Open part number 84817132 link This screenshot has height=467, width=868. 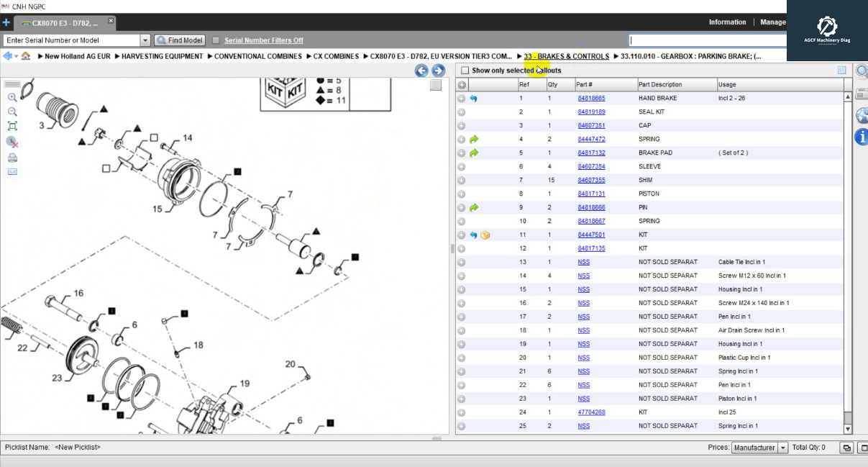pos(591,153)
